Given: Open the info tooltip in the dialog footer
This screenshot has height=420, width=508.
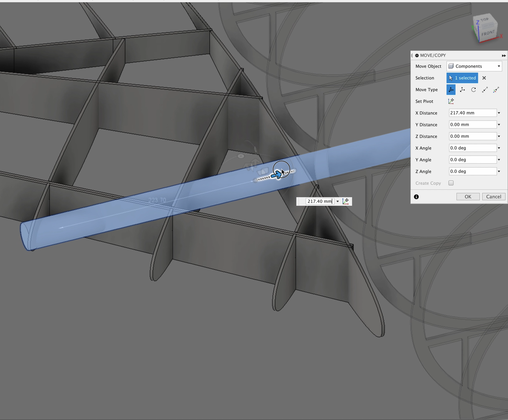Looking at the screenshot, I should (417, 197).
